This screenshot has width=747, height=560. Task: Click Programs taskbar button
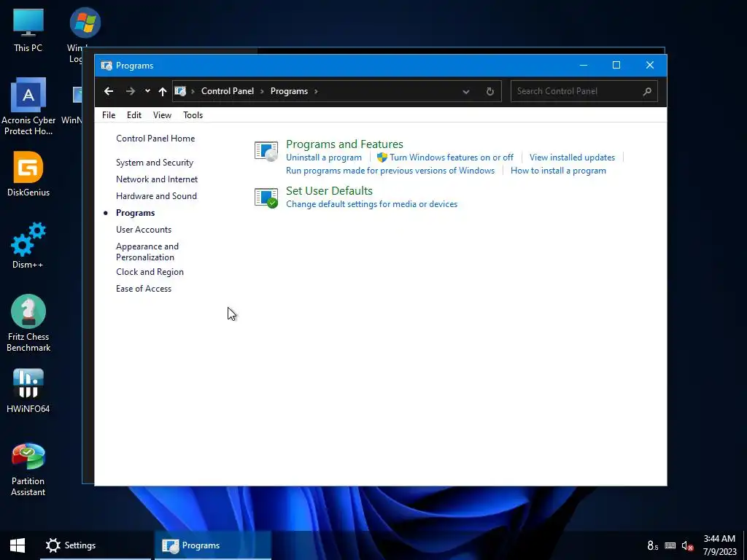point(213,545)
